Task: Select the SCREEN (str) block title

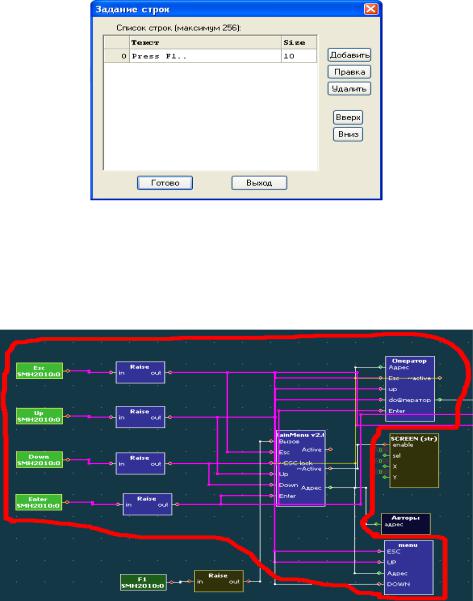Action: click(x=414, y=438)
